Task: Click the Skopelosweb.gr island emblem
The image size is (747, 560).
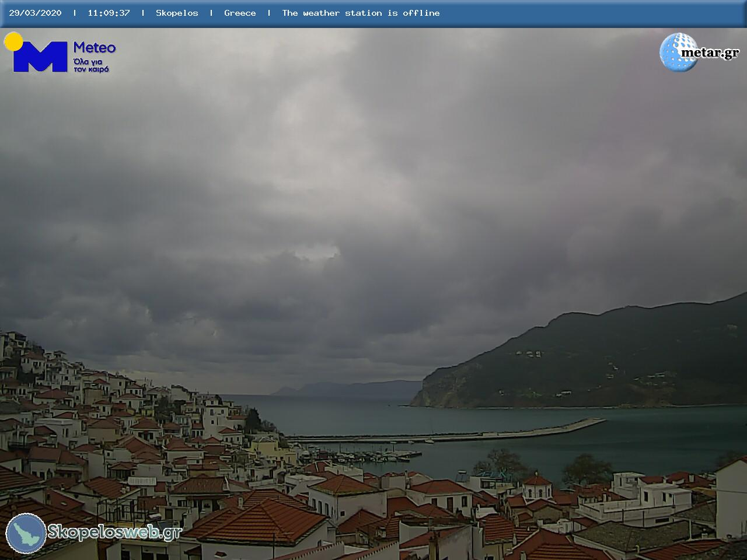Action: pos(26,533)
